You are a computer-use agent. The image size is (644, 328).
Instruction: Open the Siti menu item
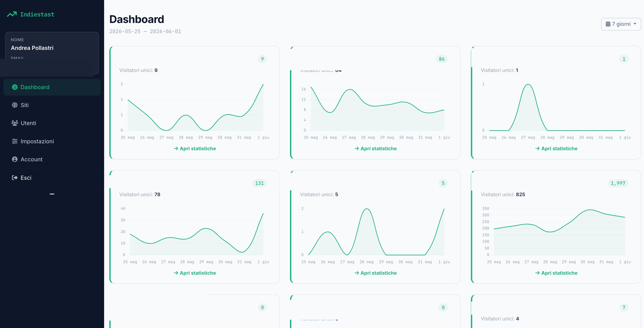click(x=52, y=105)
